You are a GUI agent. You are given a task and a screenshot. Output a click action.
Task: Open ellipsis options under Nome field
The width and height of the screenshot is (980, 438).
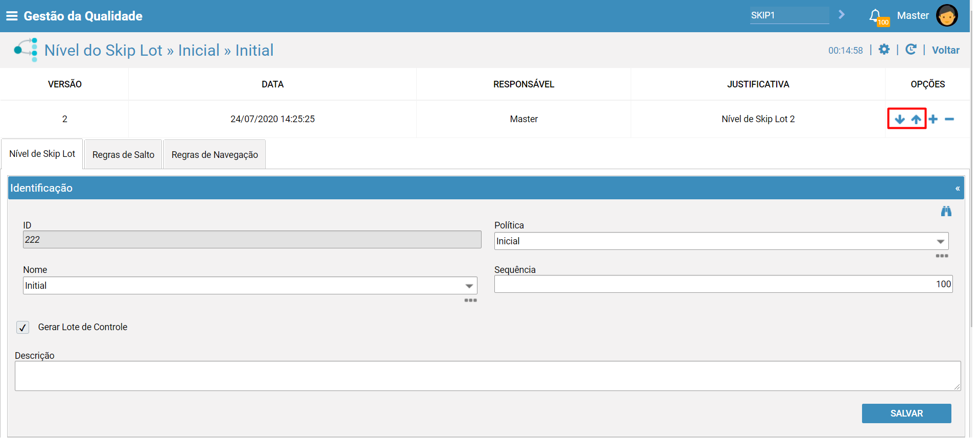(471, 300)
